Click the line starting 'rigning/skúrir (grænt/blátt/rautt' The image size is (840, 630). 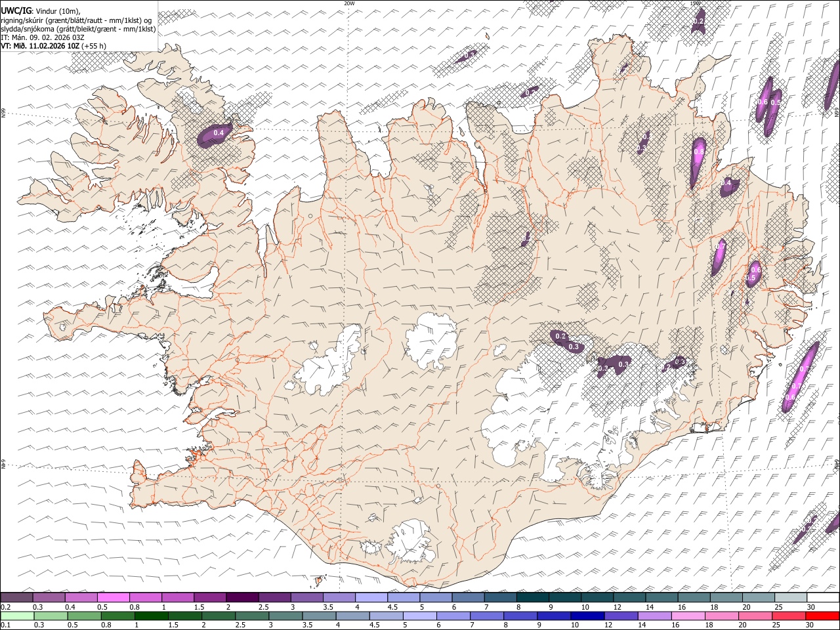point(76,20)
